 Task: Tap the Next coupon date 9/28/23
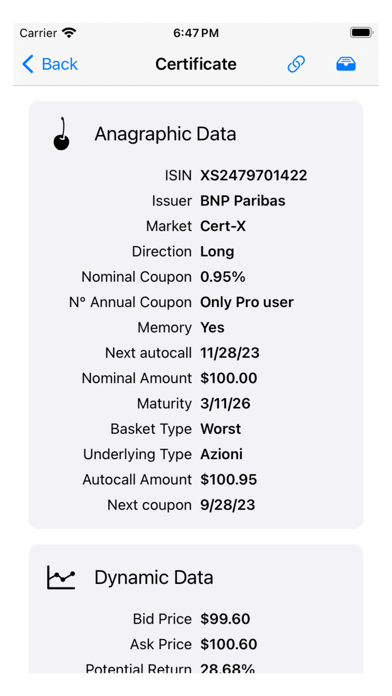[x=228, y=505]
